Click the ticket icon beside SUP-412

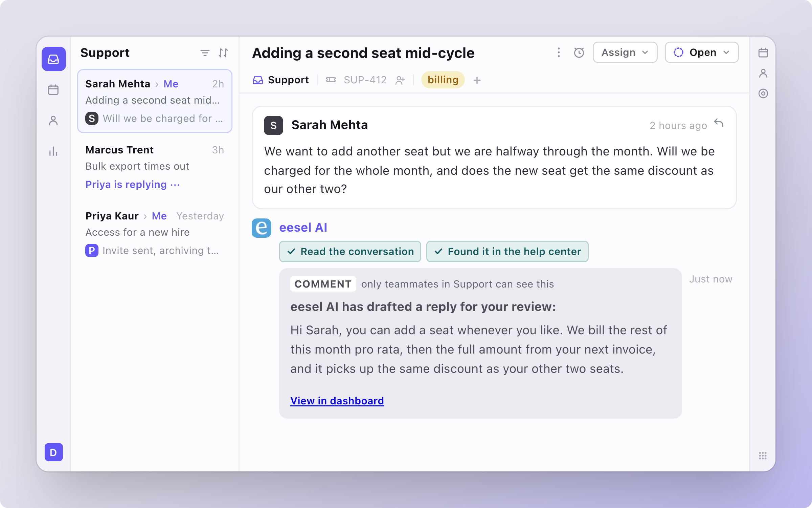331,80
